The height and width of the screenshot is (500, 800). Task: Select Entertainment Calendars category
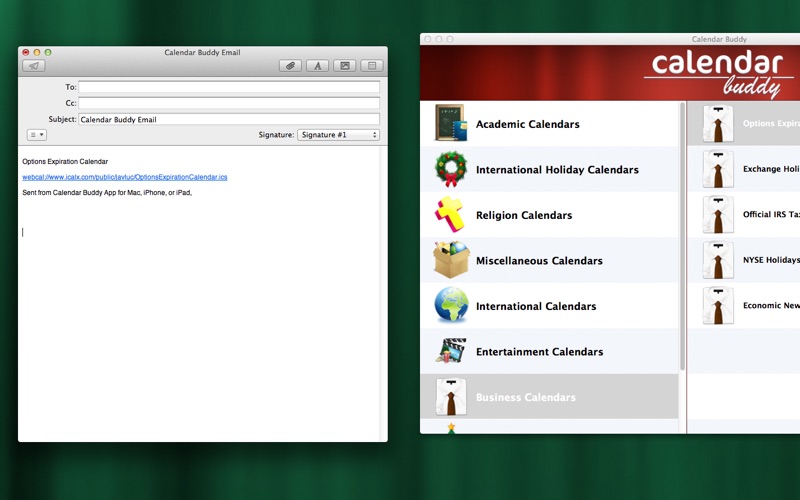click(549, 351)
